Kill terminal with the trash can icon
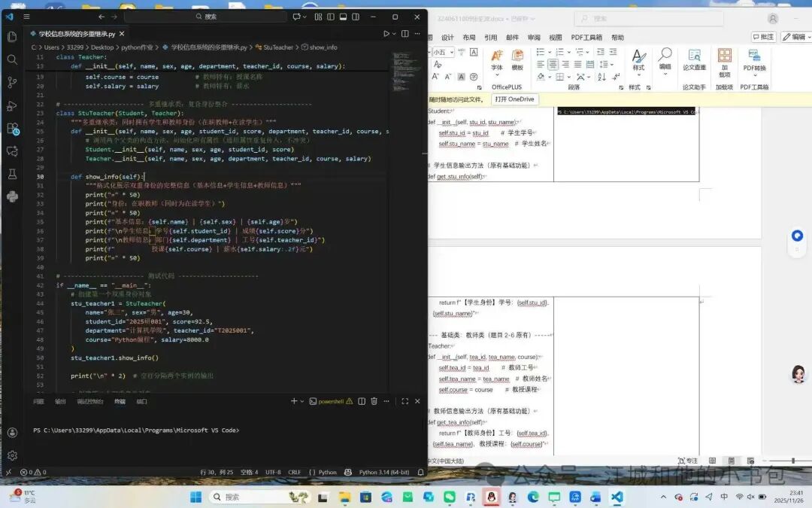This screenshot has width=812, height=508. [x=374, y=401]
